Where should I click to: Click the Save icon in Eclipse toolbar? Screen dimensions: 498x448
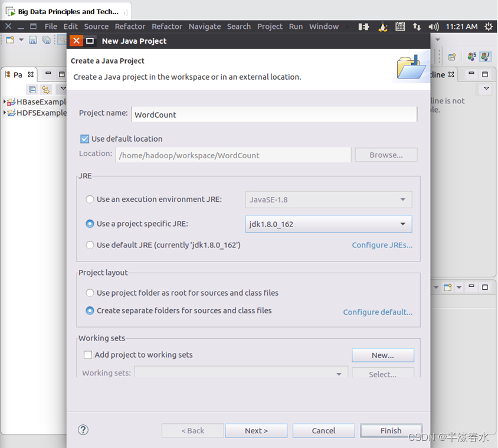(x=33, y=40)
